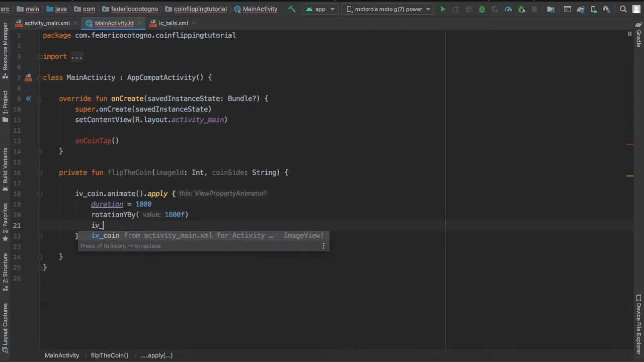The height and width of the screenshot is (362, 644).
Task: Open motorola moto g(7) power device dropdown
Action: point(388,9)
